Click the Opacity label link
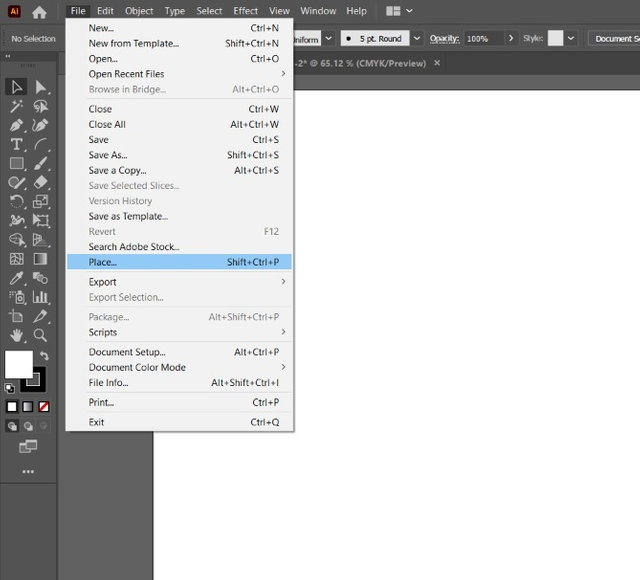 click(x=444, y=38)
